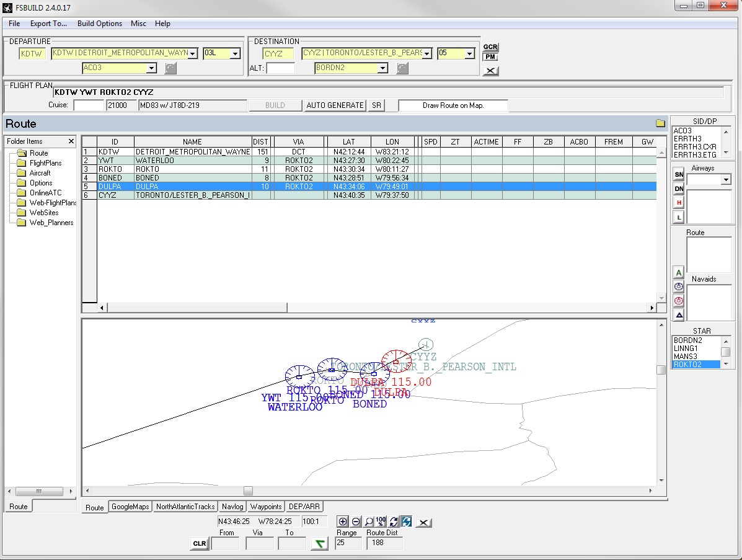Click the ALT input field
Viewport: 742px width, 560px height.
click(x=281, y=68)
